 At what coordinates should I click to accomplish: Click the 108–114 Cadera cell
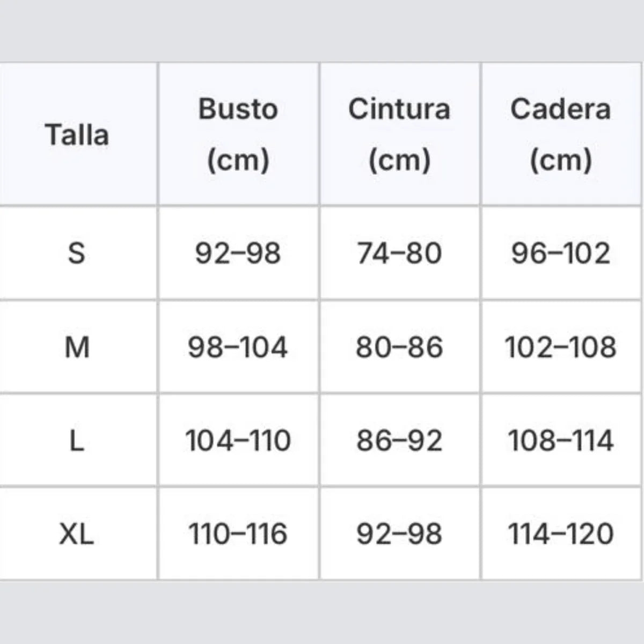560,441
